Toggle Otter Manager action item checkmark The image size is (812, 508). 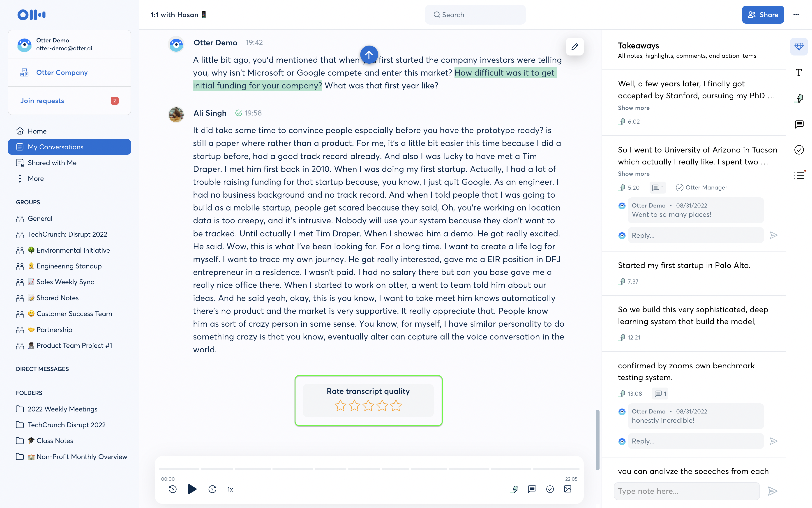click(x=679, y=187)
